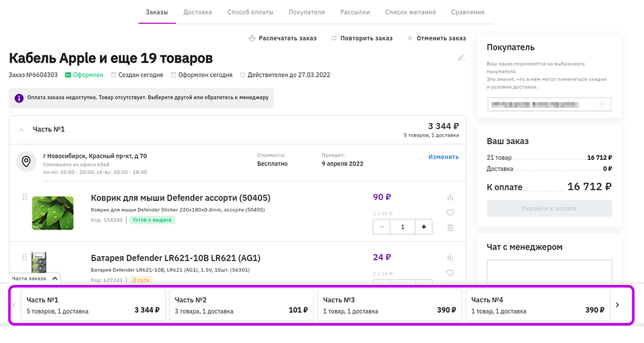Open the Покупатель selection dropdown
This screenshot has height=343, width=644.
click(549, 104)
